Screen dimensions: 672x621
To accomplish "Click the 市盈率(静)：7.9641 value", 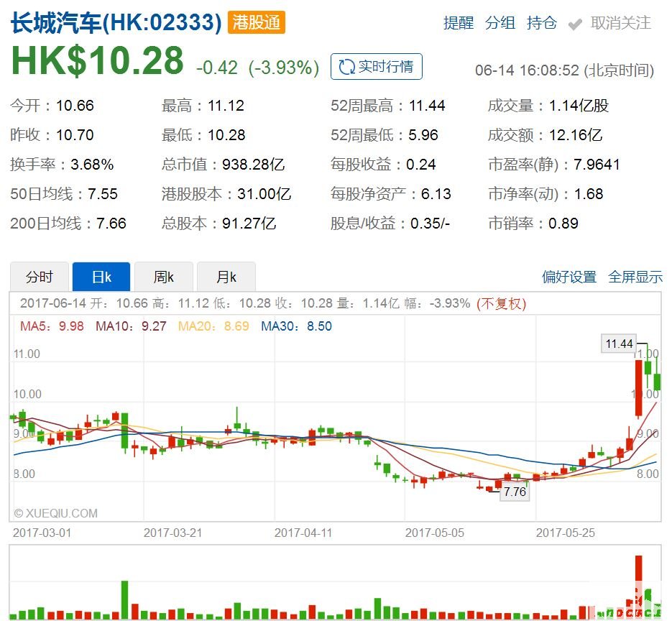I will 553,165.
